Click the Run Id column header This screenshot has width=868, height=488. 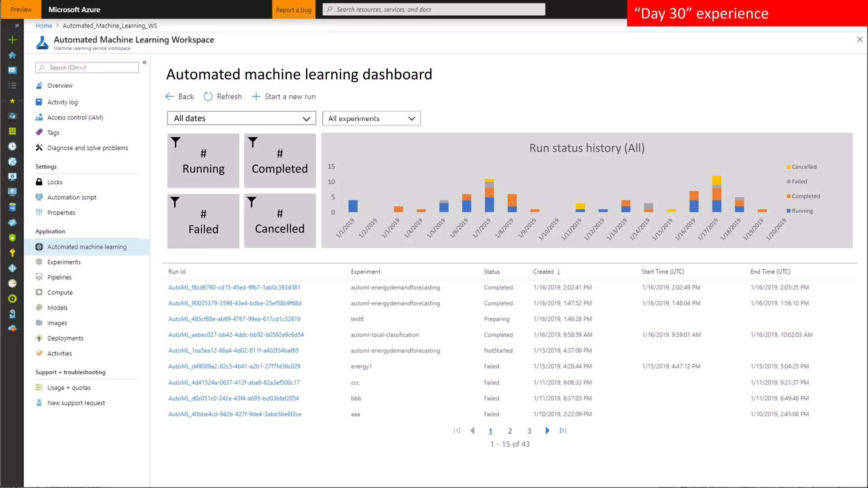pos(177,272)
